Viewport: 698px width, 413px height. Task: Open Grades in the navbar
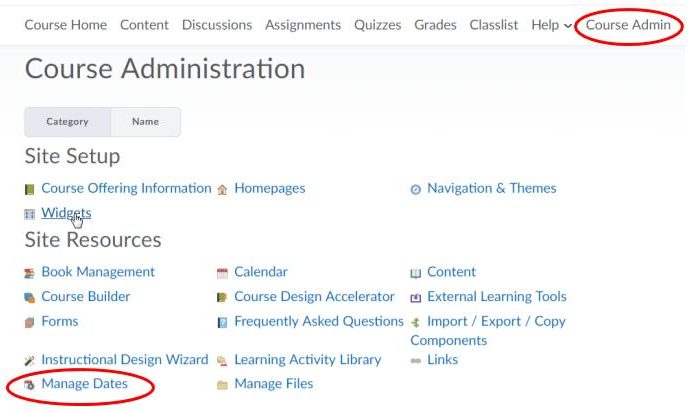click(435, 25)
